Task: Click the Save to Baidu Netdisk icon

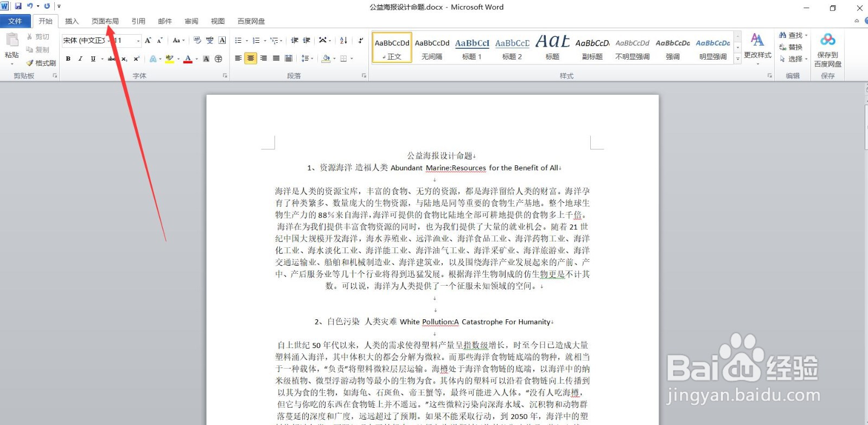Action: (828, 40)
